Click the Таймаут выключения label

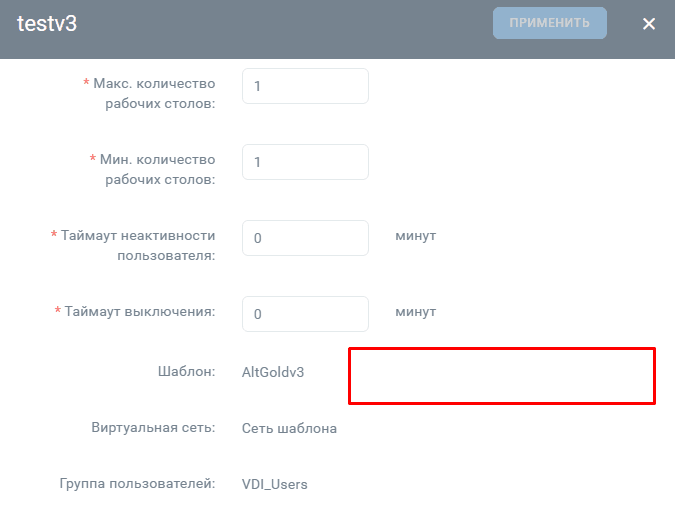click(x=138, y=311)
